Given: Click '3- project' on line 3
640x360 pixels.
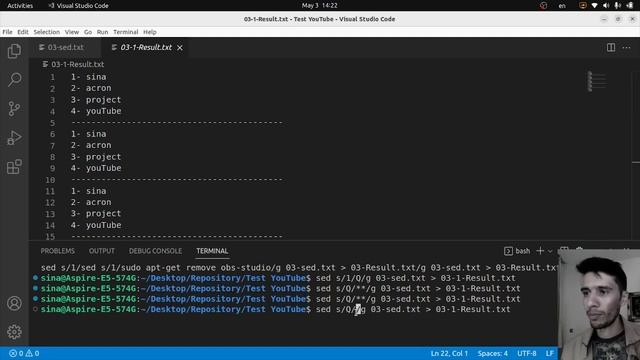Looking at the screenshot, I should (x=96, y=100).
